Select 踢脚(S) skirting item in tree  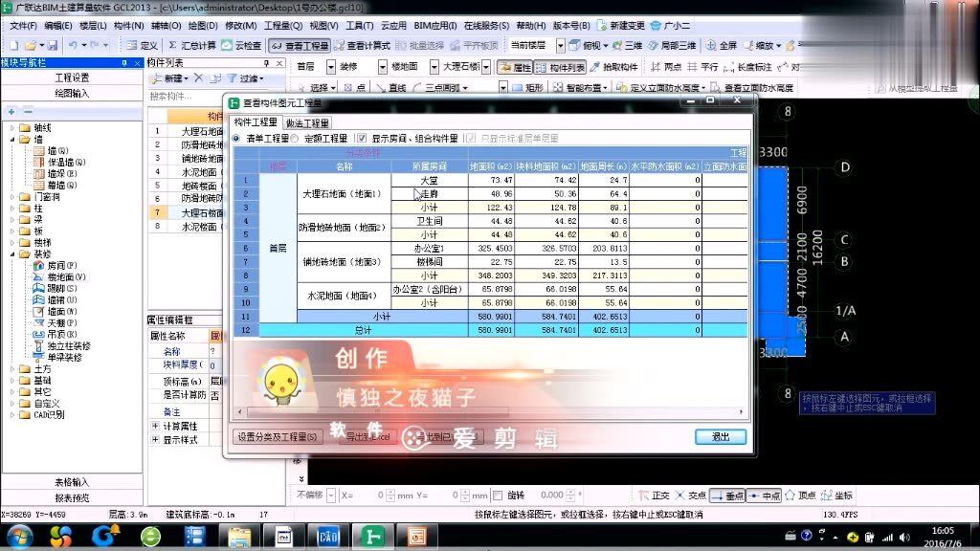55,289
